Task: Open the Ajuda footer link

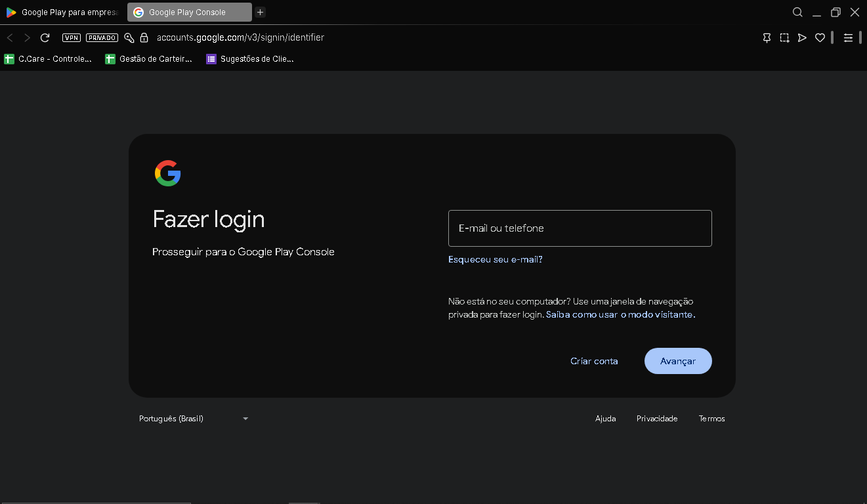Action: [605, 419]
